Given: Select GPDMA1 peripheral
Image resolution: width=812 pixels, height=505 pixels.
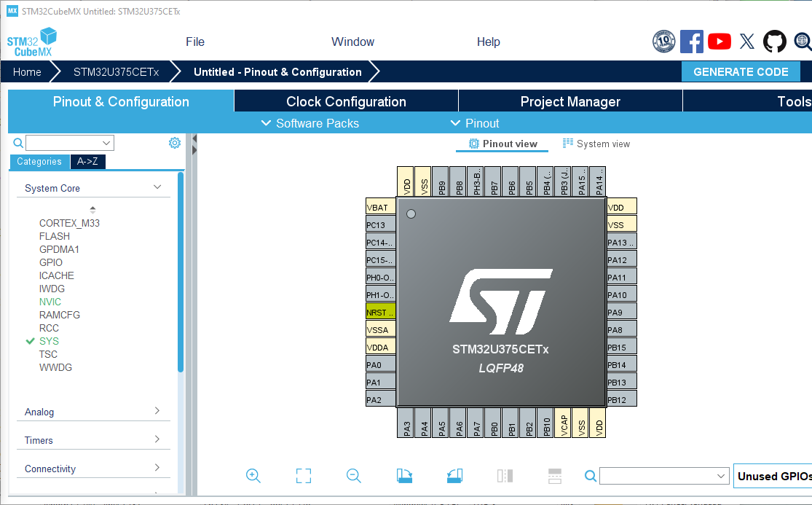Looking at the screenshot, I should (59, 249).
